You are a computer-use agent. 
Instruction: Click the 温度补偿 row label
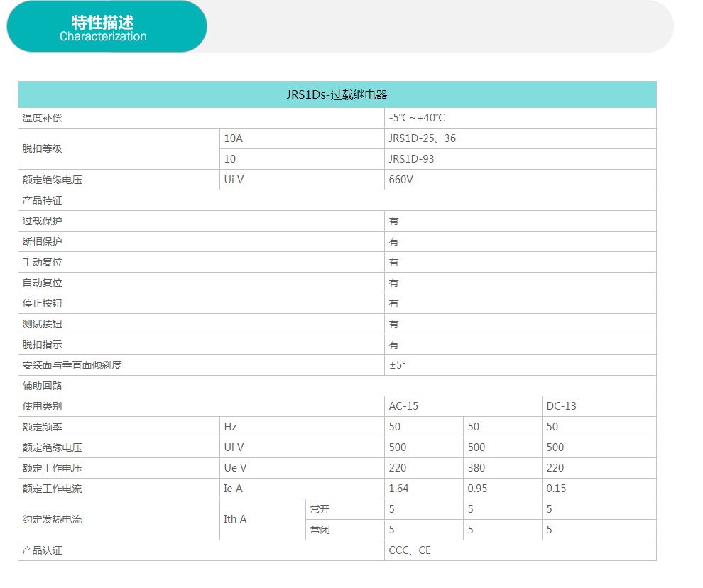click(x=42, y=118)
